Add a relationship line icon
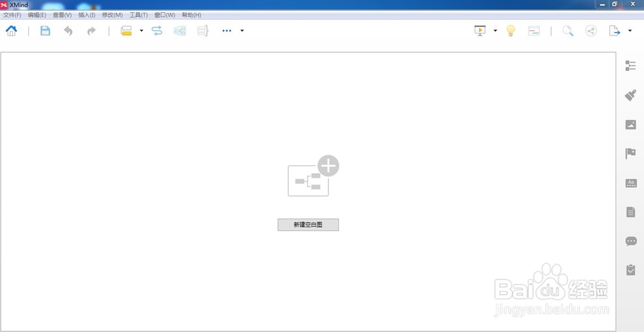 (x=157, y=30)
